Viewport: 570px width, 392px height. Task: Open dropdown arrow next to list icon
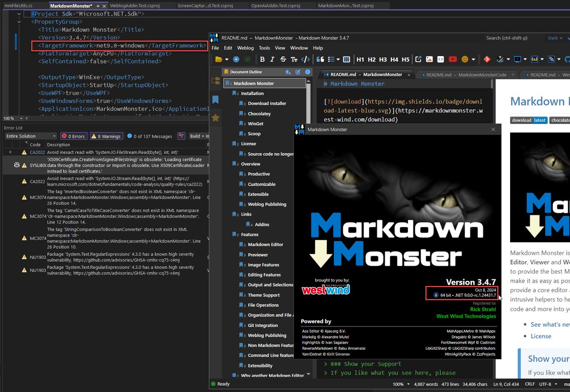(x=338, y=60)
